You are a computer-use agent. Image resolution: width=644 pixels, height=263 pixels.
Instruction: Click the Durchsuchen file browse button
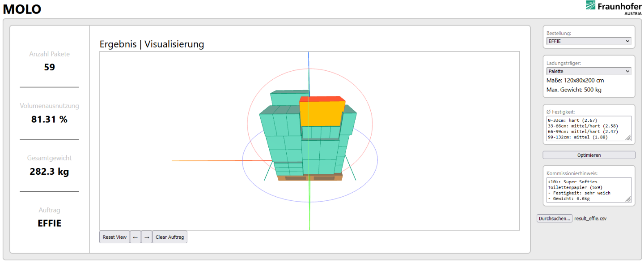pos(555,218)
